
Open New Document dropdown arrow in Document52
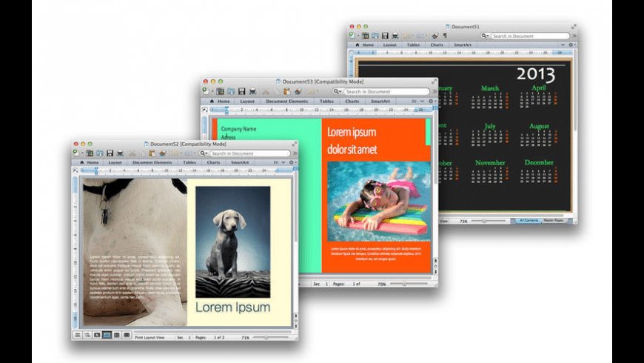pos(81,153)
